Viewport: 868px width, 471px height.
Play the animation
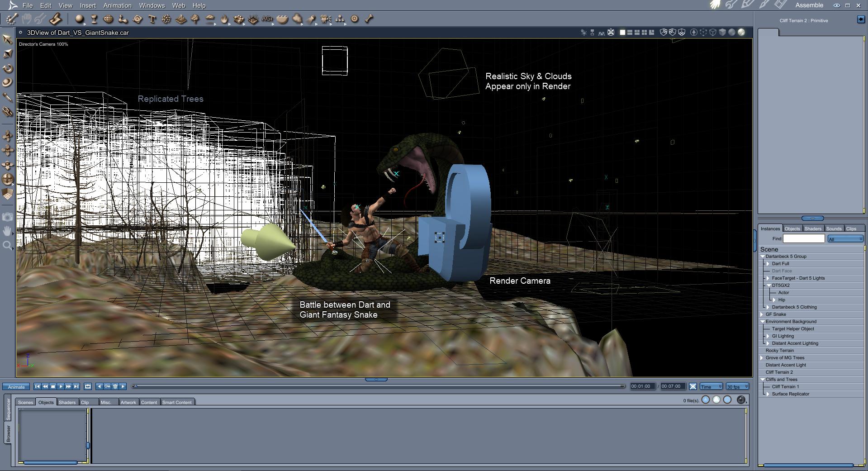pyautogui.click(x=61, y=386)
